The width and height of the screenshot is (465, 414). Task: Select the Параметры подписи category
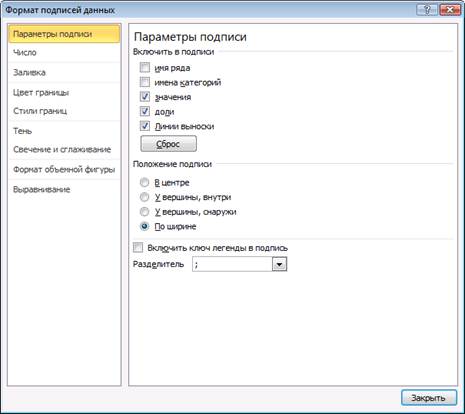pyautogui.click(x=64, y=34)
